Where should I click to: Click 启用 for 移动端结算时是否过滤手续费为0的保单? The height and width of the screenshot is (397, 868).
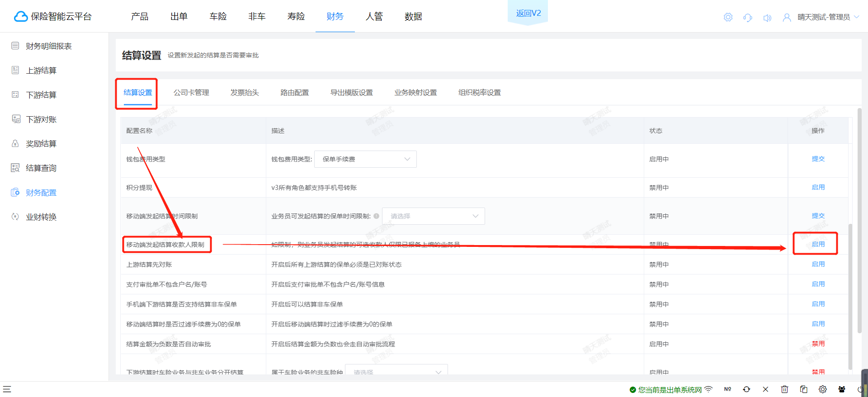(x=818, y=324)
